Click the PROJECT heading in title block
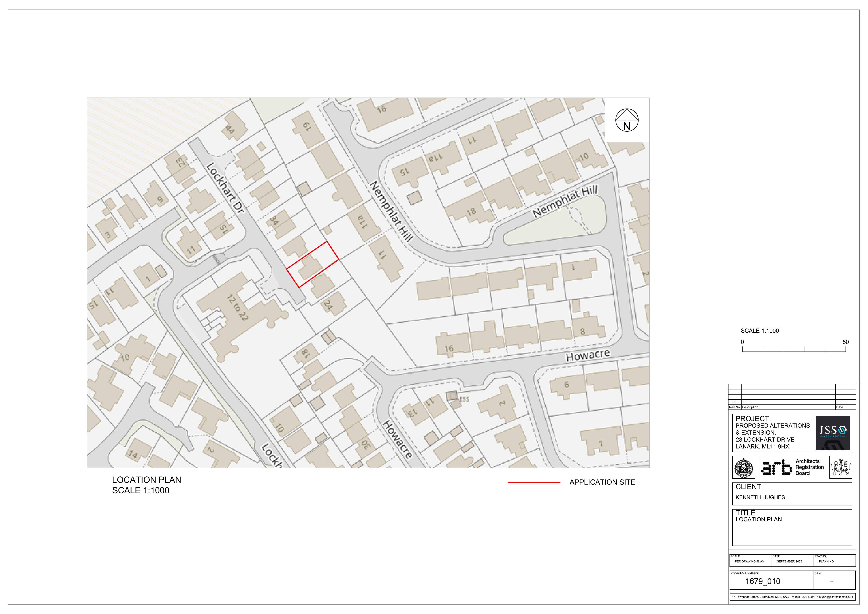The image size is (868, 614). [752, 419]
